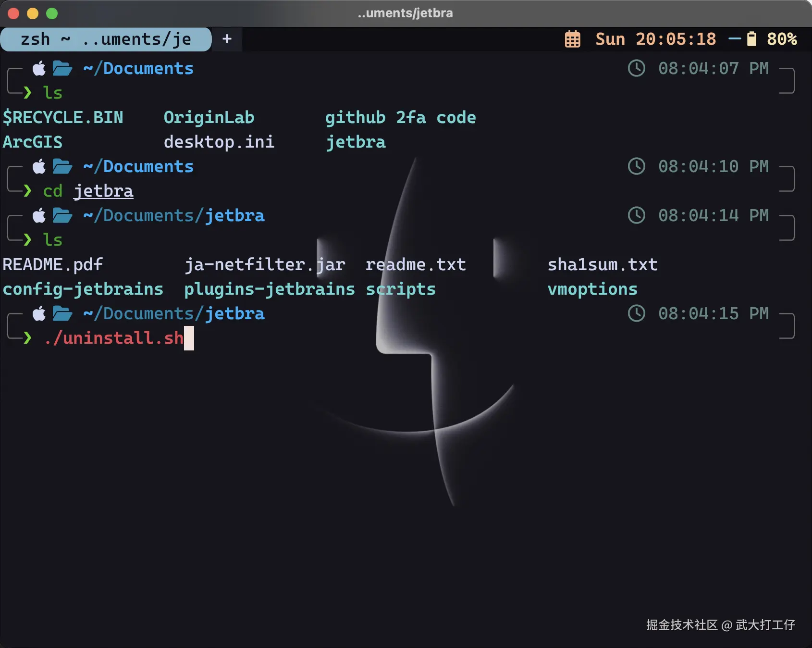Click the ./uninstall.sh command text
This screenshot has width=812, height=648.
pyautogui.click(x=113, y=338)
